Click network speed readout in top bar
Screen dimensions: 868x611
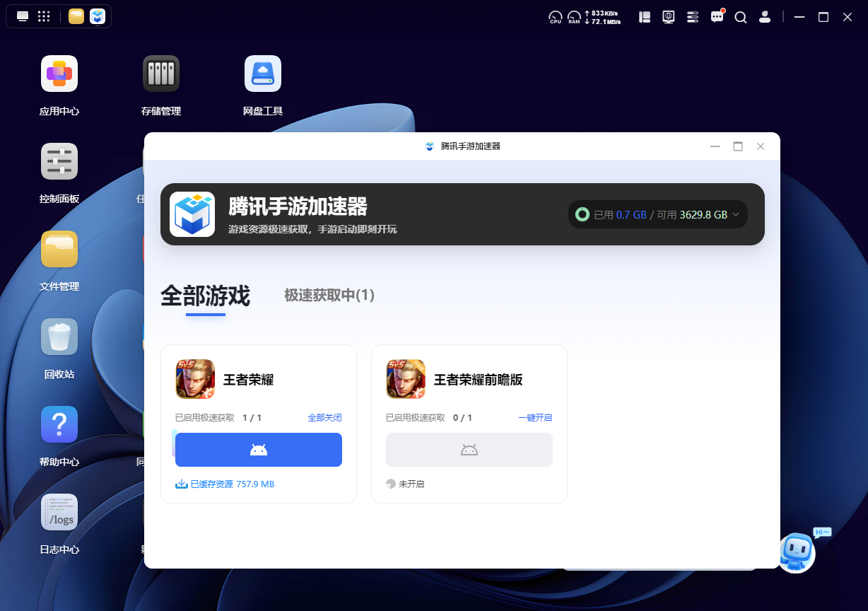pos(603,17)
